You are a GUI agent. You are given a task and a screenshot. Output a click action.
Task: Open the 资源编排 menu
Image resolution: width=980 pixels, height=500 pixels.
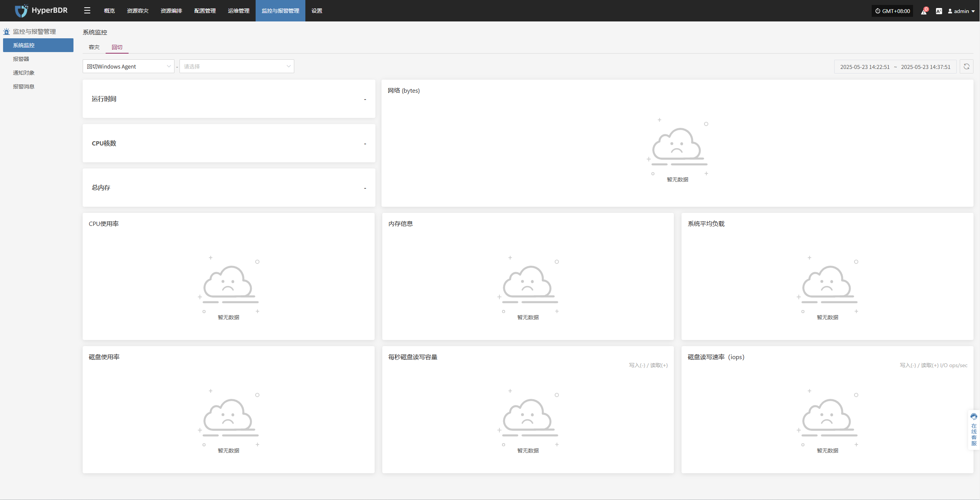pos(171,11)
